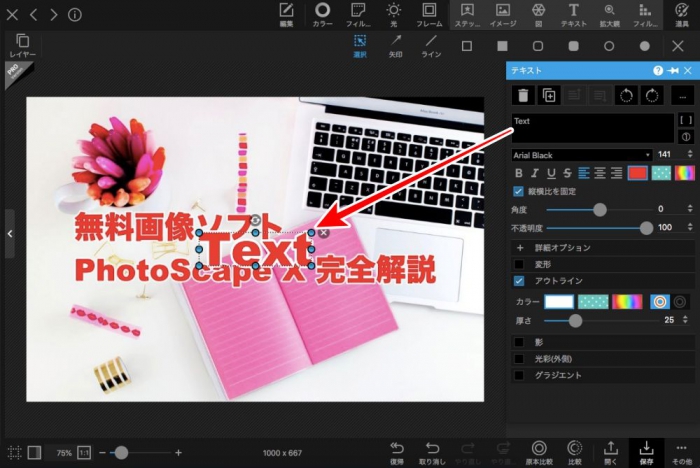Enable the グラジエント gradient checkbox
This screenshot has width=700, height=468.
point(519,375)
